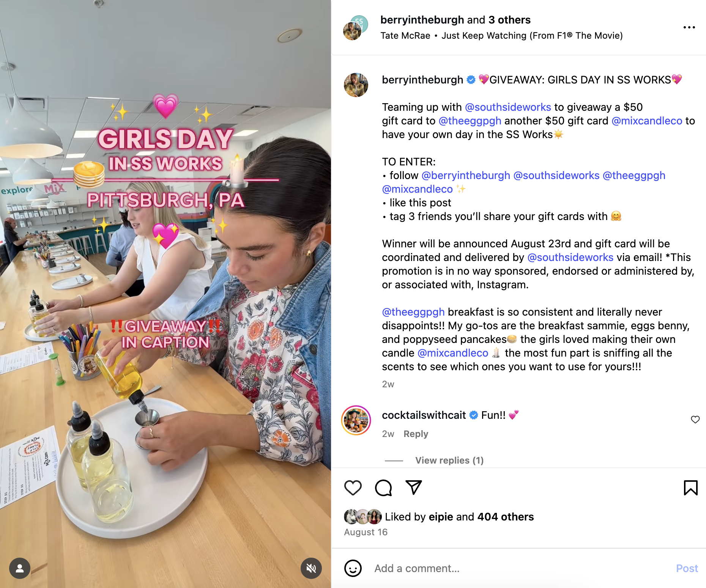Reply to cocktailswithcait's comment
The height and width of the screenshot is (588, 706).
coord(416,434)
